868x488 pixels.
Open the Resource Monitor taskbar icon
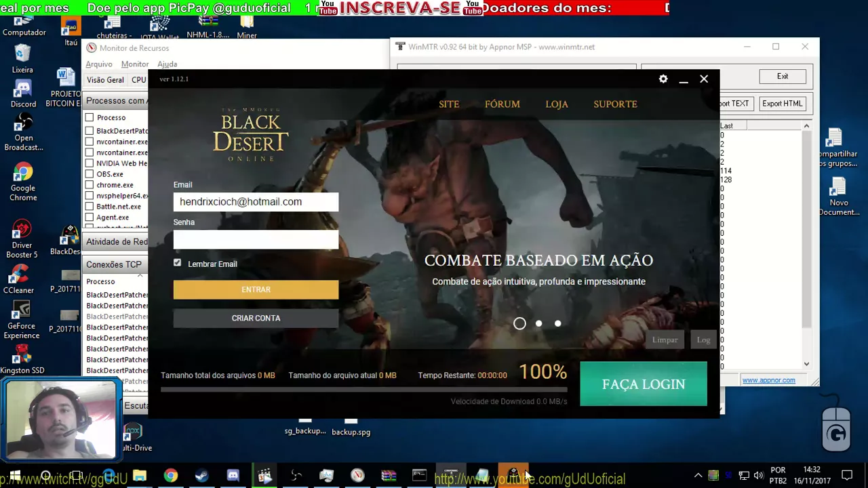pyautogui.click(x=357, y=476)
